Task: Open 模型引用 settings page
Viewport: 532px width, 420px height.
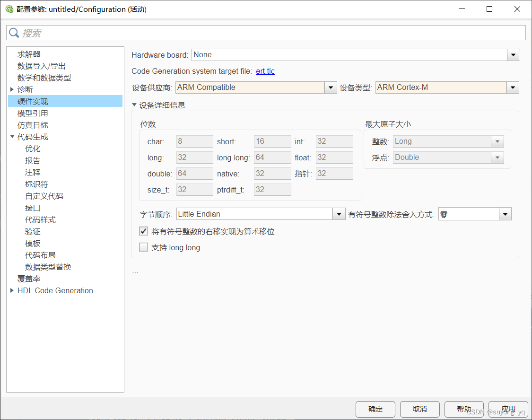Action: pos(33,114)
